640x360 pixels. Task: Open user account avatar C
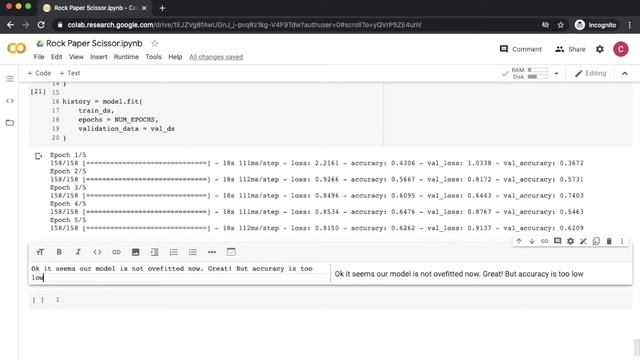coord(621,49)
